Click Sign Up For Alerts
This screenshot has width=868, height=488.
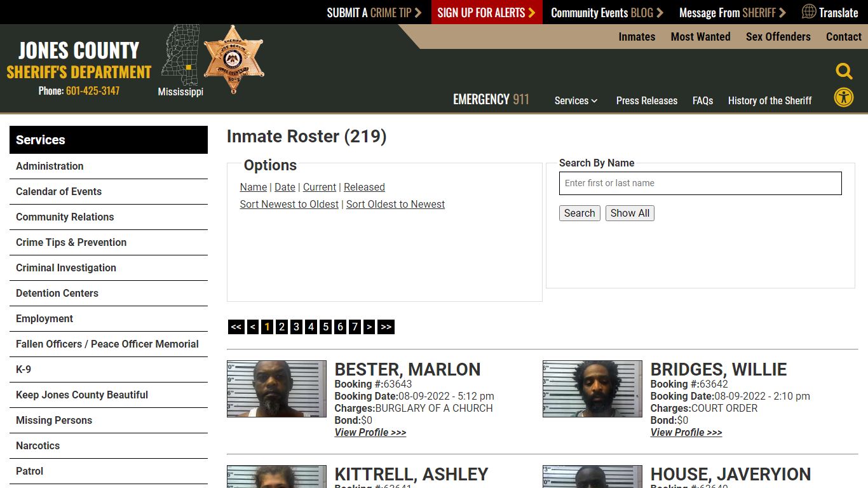(x=487, y=12)
